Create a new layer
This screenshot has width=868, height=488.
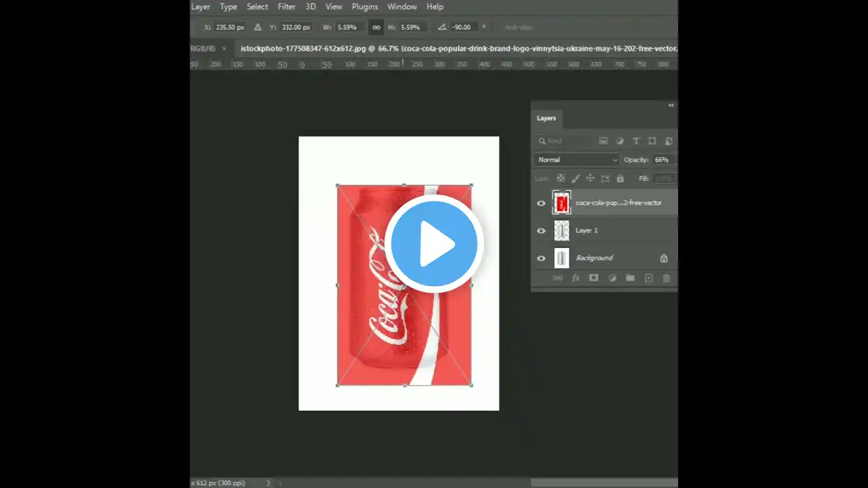coord(648,278)
